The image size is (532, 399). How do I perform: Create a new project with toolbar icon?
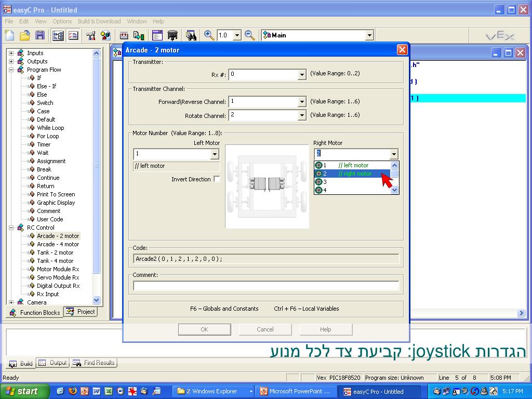[9, 35]
